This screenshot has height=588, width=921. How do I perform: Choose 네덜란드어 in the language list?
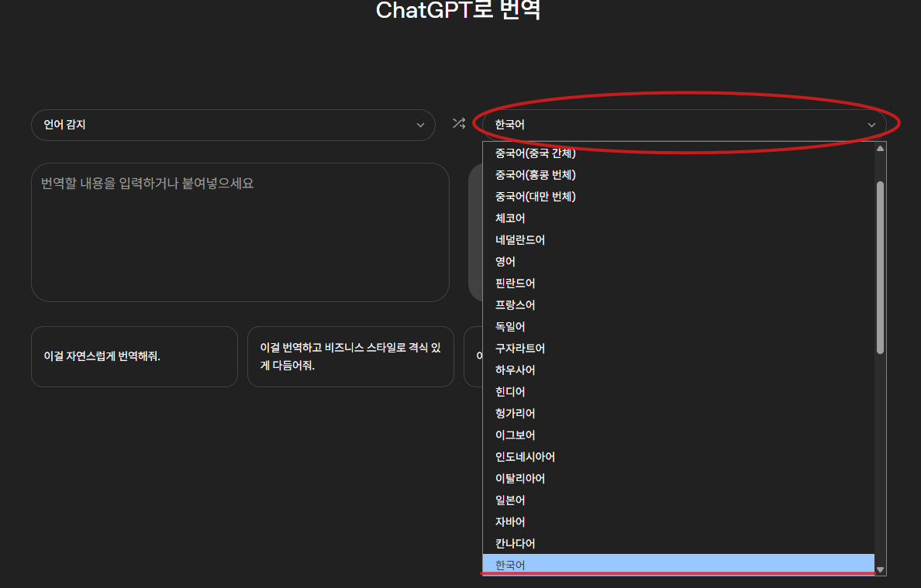pyautogui.click(x=678, y=240)
